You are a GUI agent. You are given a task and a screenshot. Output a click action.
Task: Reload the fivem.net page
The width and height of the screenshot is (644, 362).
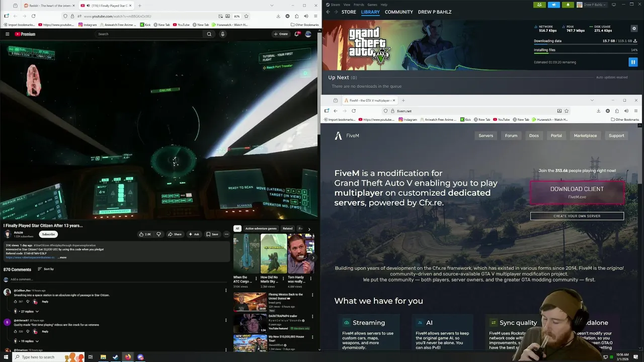pos(354,111)
